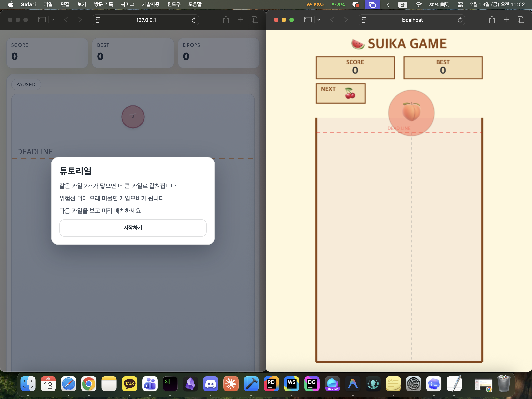Open Control Center in the menu bar
This screenshot has height=399, width=532.
click(x=460, y=4)
